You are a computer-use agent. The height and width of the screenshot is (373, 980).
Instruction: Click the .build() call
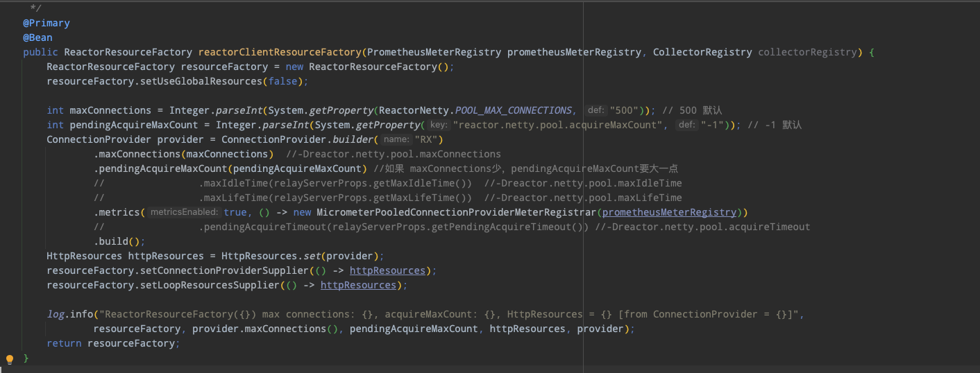(119, 241)
